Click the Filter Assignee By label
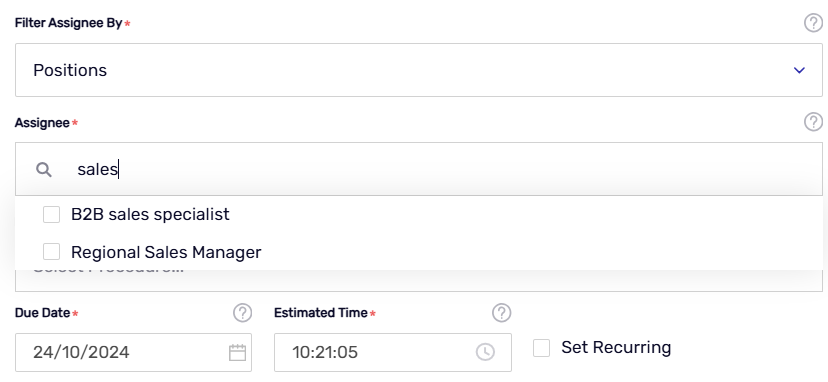 (x=68, y=23)
